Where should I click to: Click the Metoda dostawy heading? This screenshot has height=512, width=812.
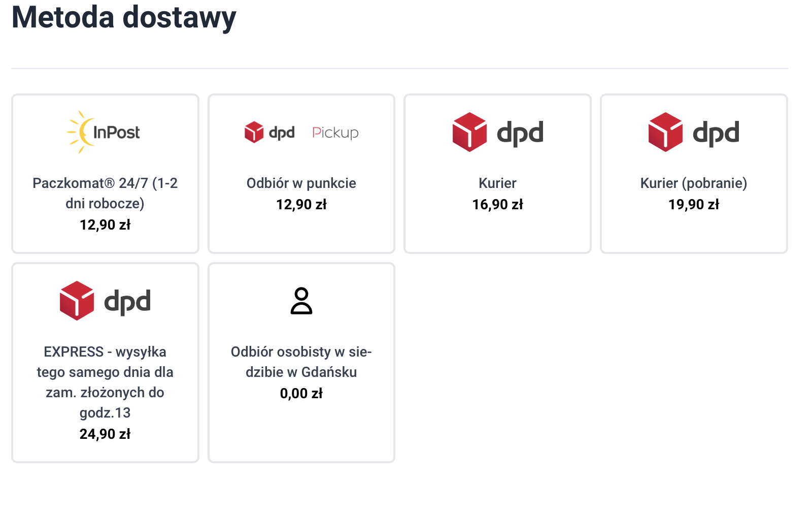(124, 17)
